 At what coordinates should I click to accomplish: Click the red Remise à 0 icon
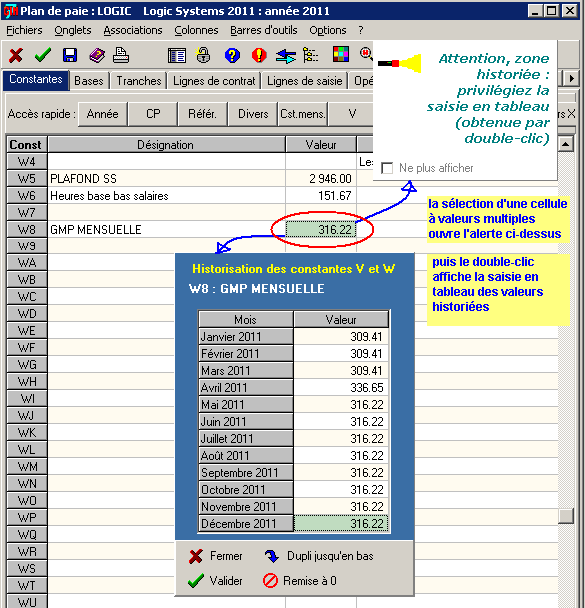pyautogui.click(x=270, y=580)
